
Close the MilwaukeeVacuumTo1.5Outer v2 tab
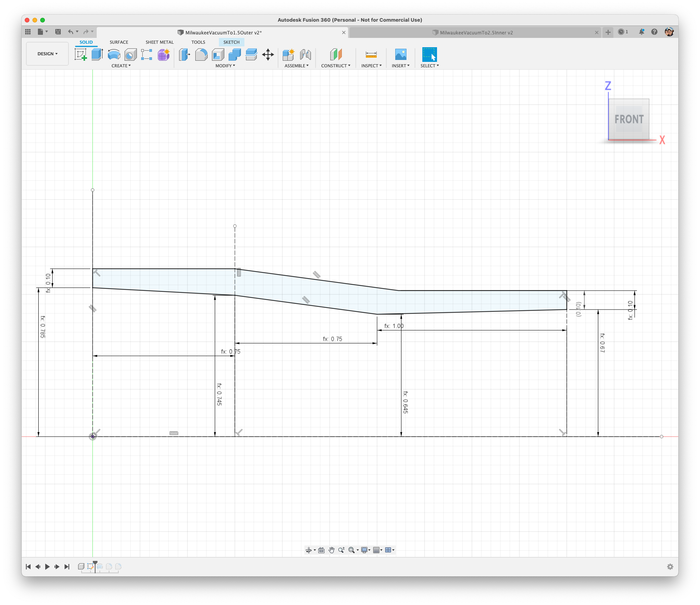pos(344,32)
